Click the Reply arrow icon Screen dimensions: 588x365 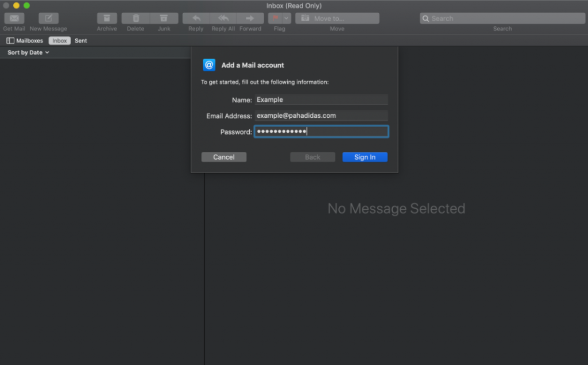pos(196,18)
